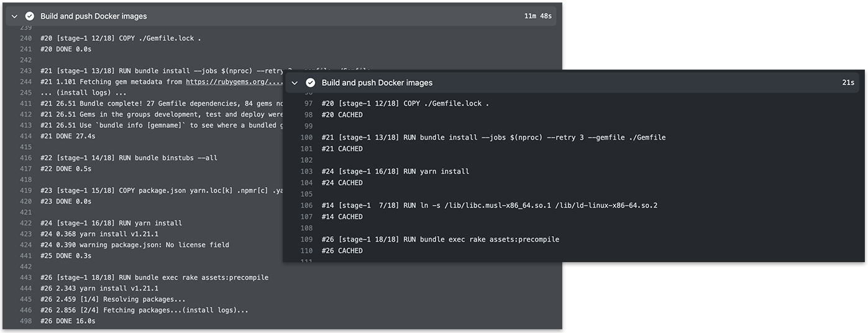Viewport: 868px width, 333px height.
Task: Click '#26 CACHED' on line 110
Action: point(342,250)
